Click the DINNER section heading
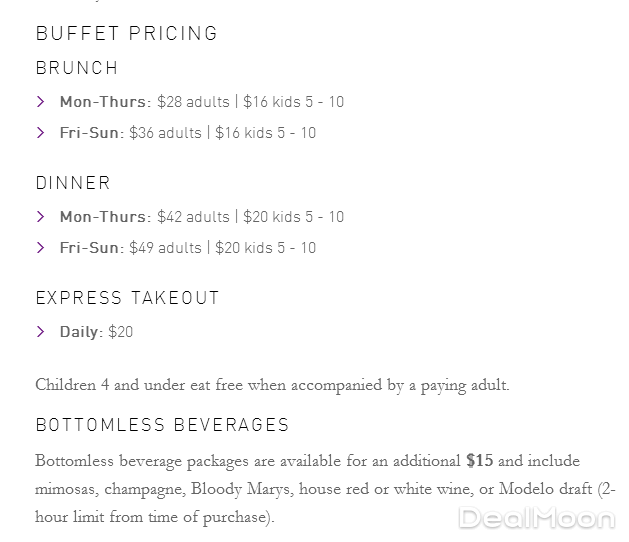Image resolution: width=629 pixels, height=542 pixels. click(x=73, y=183)
